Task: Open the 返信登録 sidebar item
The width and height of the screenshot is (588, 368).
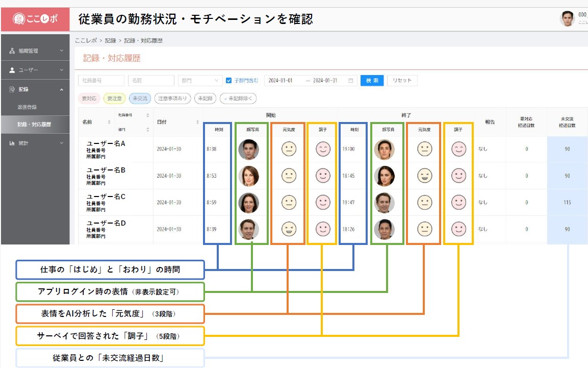Action: [27, 107]
